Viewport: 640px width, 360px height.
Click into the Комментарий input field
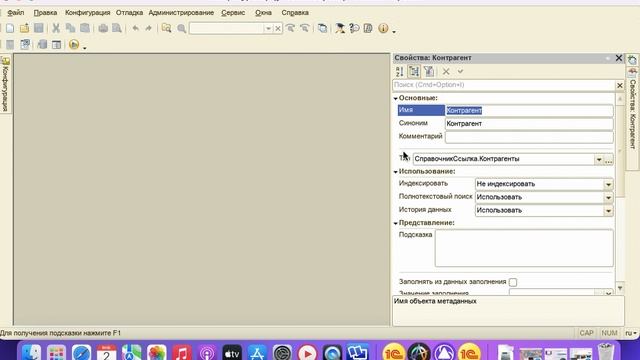(529, 137)
